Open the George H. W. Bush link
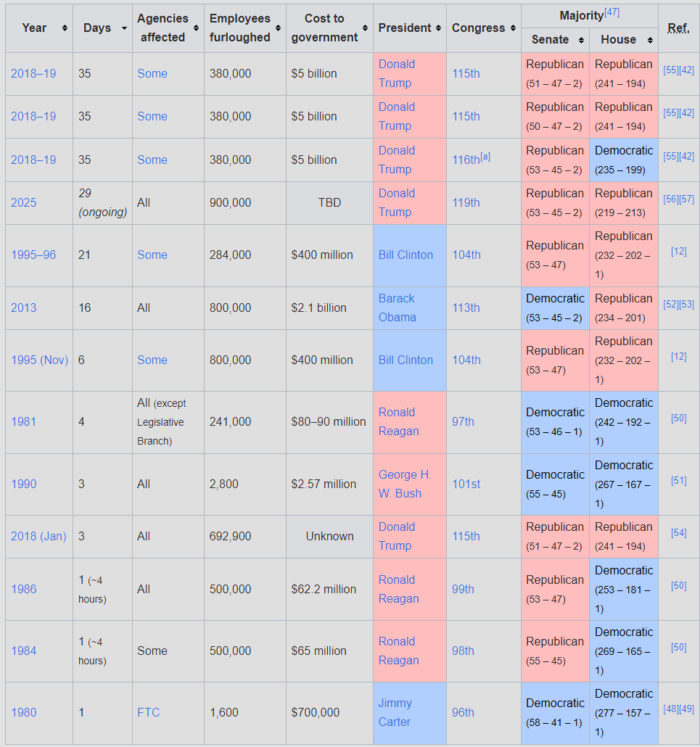Image resolution: width=700 pixels, height=747 pixels. (405, 484)
